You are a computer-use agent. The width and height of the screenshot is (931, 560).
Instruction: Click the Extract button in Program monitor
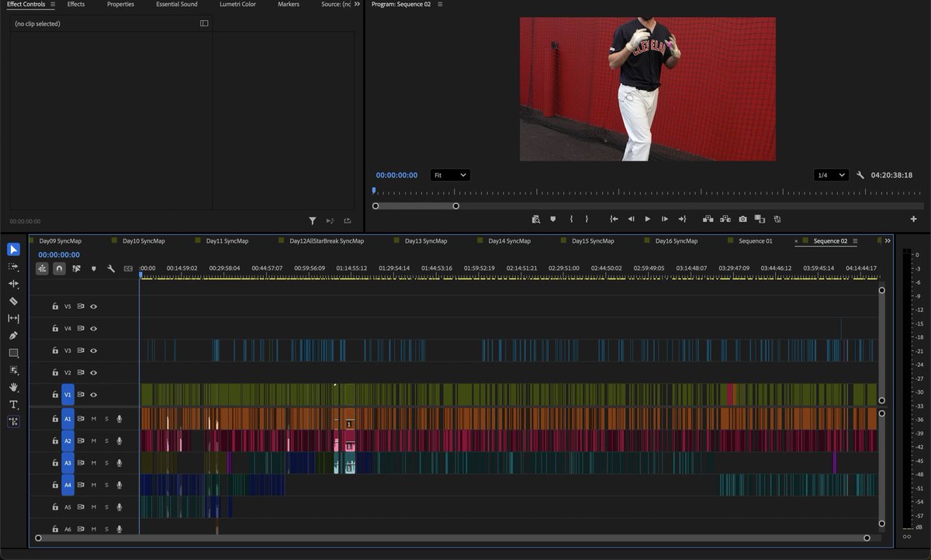coord(725,220)
